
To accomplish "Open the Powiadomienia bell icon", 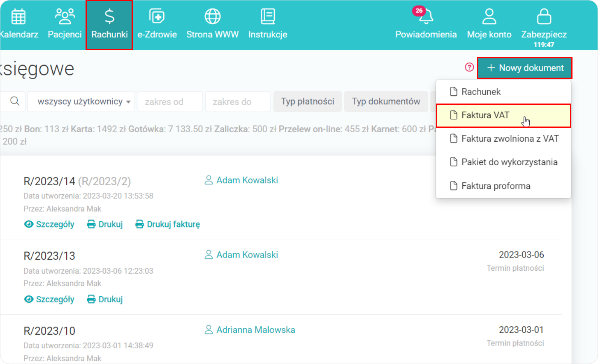I will [x=426, y=17].
